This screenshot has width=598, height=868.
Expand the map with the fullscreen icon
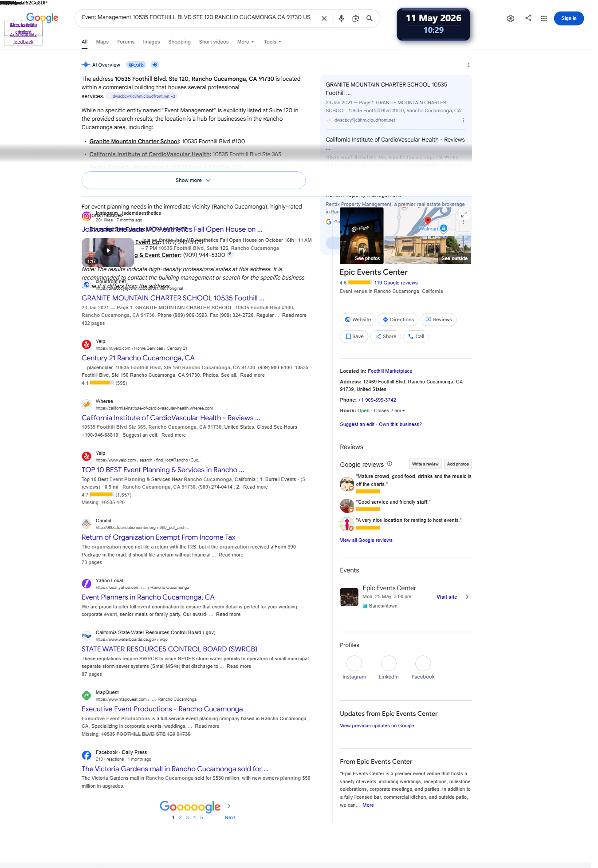pyautogui.click(x=464, y=214)
